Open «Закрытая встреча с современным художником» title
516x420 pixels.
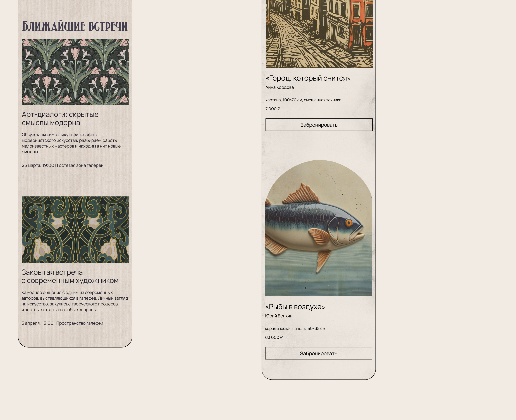point(70,276)
